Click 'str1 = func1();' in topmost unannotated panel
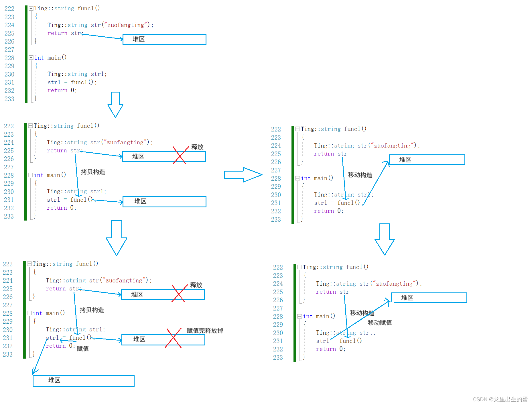 (x=72, y=82)
